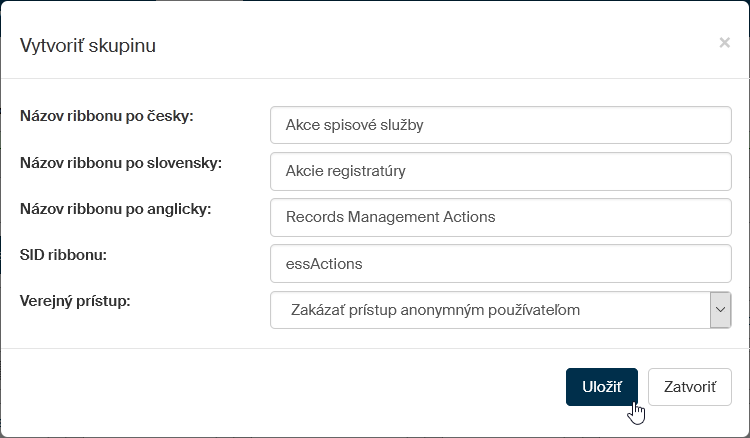Click the 'Verejný prístup' label
Viewport: 750px width, 438px height.
click(75, 300)
